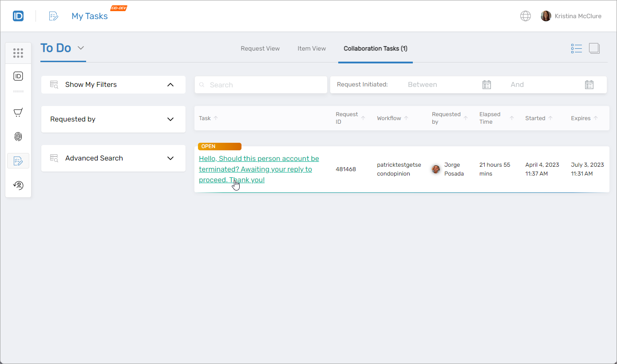Open the task about terminating the person account
617x364 pixels.
(259, 169)
